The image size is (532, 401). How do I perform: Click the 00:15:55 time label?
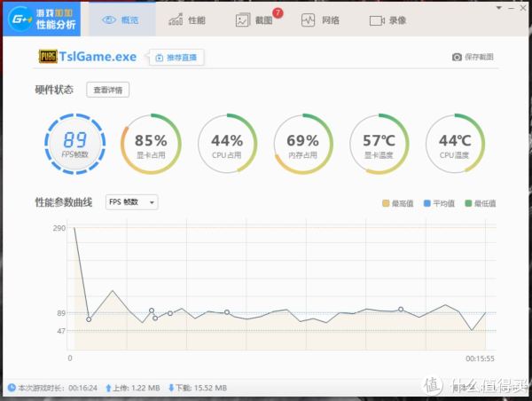click(x=480, y=358)
